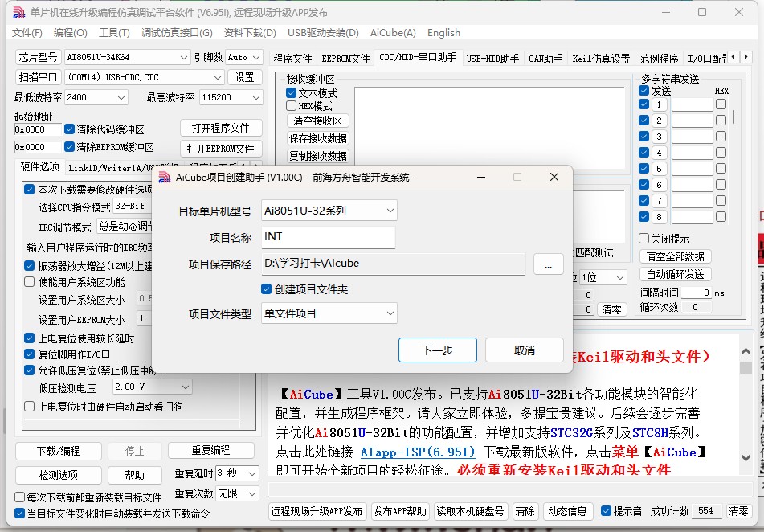Switch to the 程序文件 tab
This screenshot has width=764, height=532.
292,59
